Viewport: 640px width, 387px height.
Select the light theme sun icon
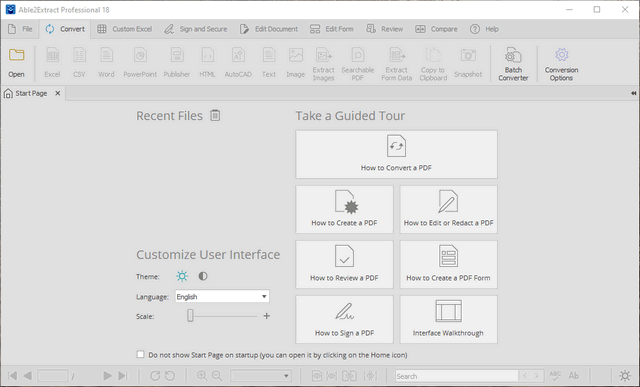click(182, 276)
